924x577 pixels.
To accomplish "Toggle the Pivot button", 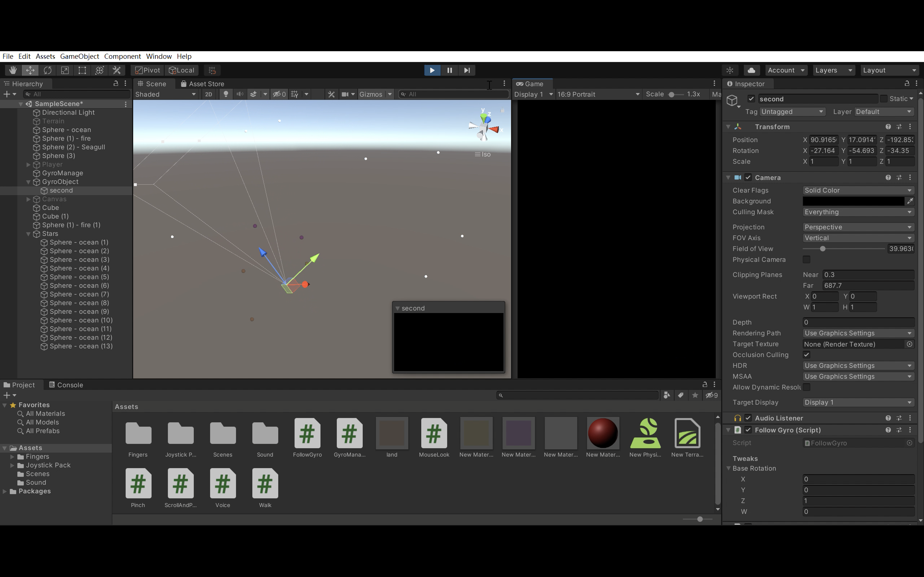I will [x=147, y=70].
